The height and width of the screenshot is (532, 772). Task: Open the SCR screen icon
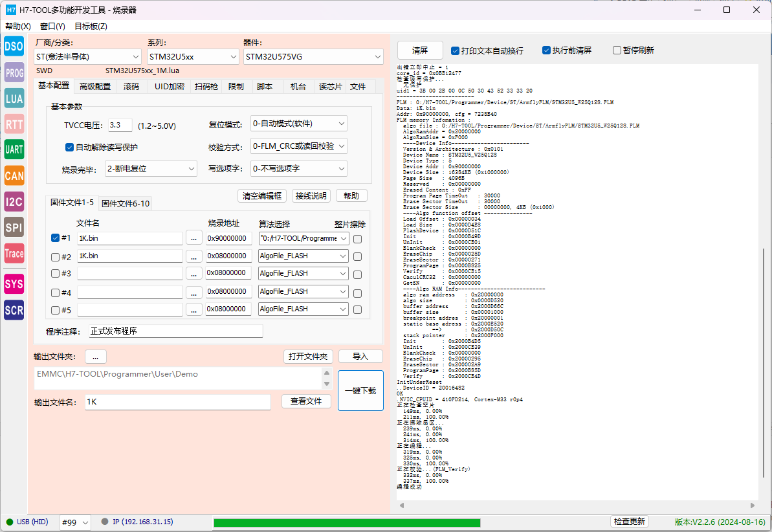coord(14,311)
